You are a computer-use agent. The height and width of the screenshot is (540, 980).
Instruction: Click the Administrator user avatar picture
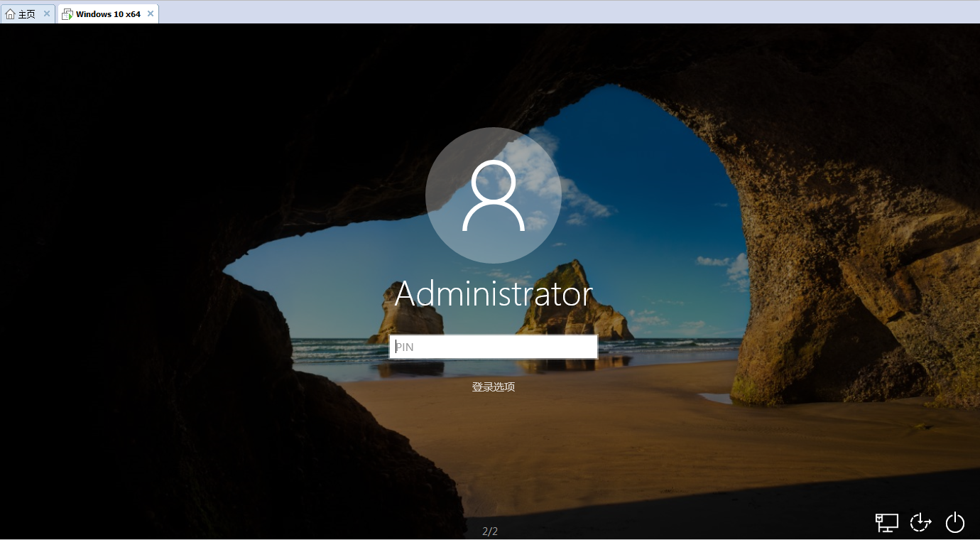pos(494,195)
